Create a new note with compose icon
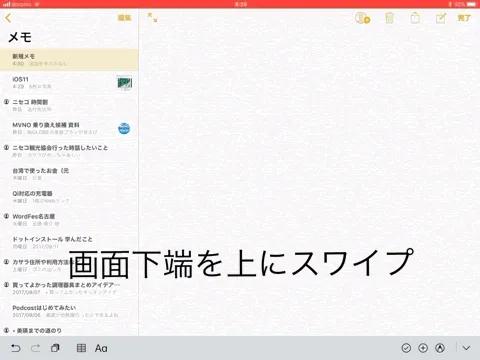Image resolution: width=480 pixels, height=360 pixels. pos(441,18)
